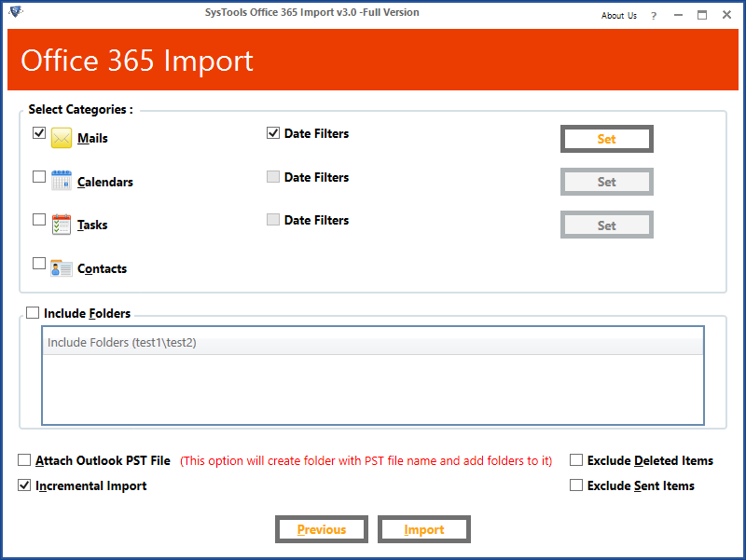
Task: Check Exclude Sent Items option
Action: (x=576, y=485)
